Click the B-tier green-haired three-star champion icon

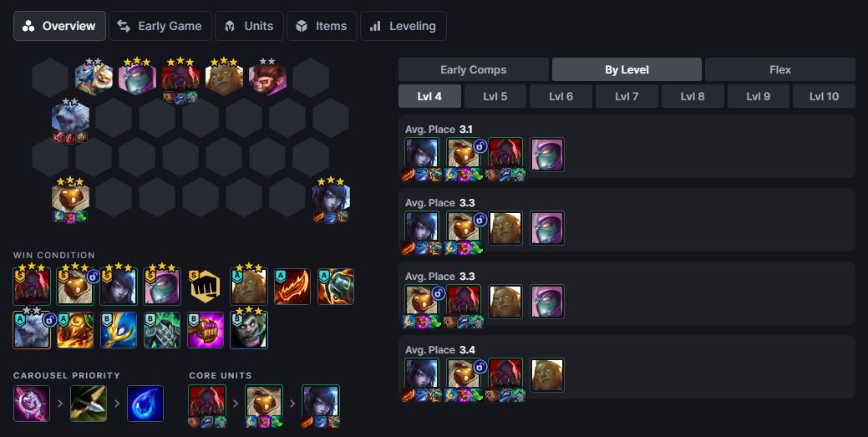(x=249, y=330)
